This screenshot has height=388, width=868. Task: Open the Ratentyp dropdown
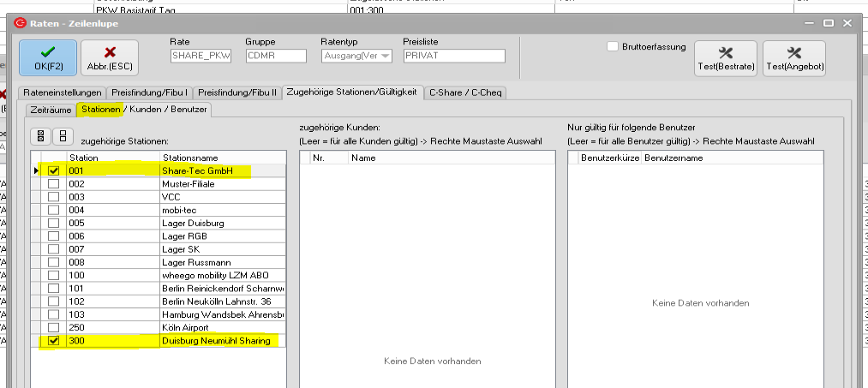[384, 57]
